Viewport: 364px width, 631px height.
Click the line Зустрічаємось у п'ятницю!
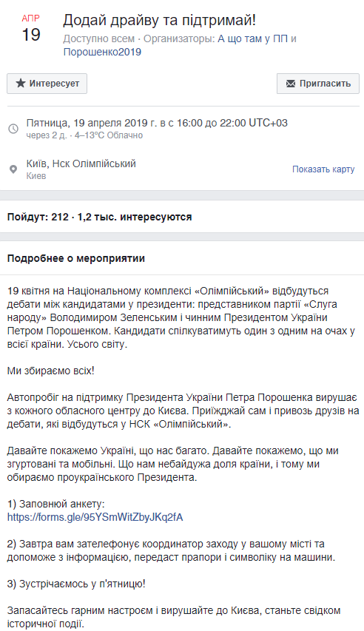click(76, 584)
